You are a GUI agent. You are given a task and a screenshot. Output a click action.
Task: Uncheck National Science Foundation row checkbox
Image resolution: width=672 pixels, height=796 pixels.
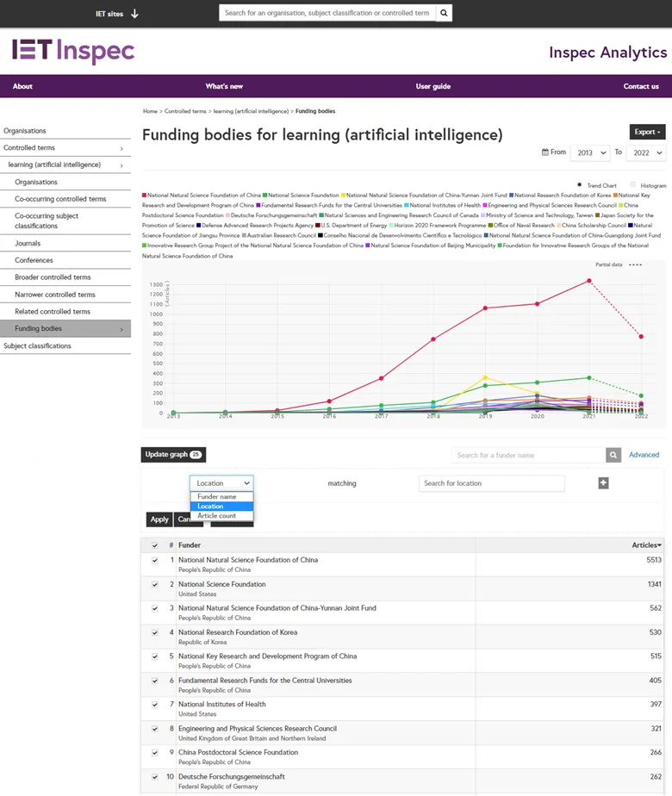(155, 584)
